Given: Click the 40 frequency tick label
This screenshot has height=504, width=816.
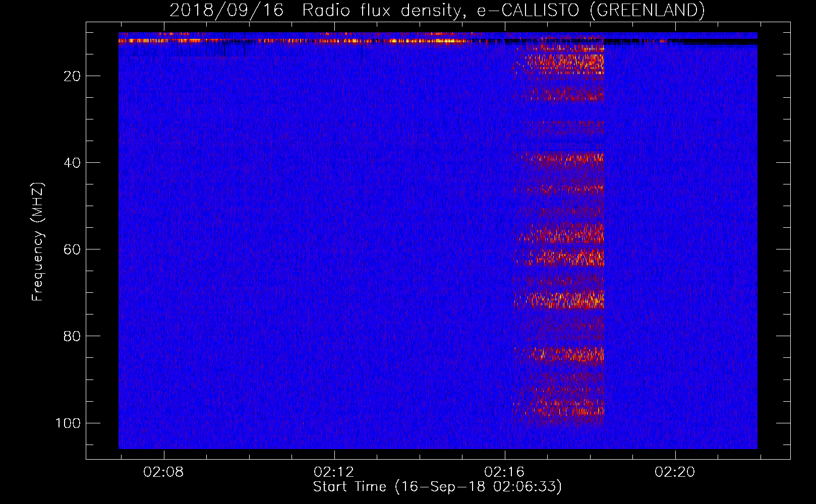Looking at the screenshot, I should tap(72, 163).
